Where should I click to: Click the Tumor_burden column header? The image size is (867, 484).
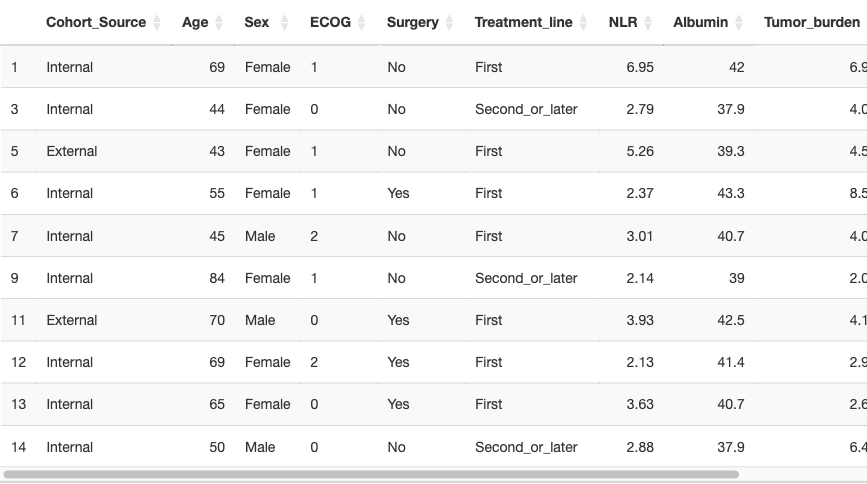tap(812, 23)
